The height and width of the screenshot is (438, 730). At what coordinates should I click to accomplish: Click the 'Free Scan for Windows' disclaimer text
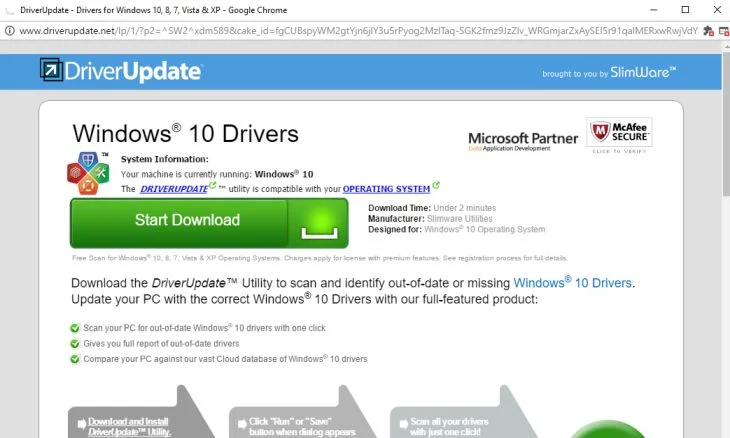319,258
